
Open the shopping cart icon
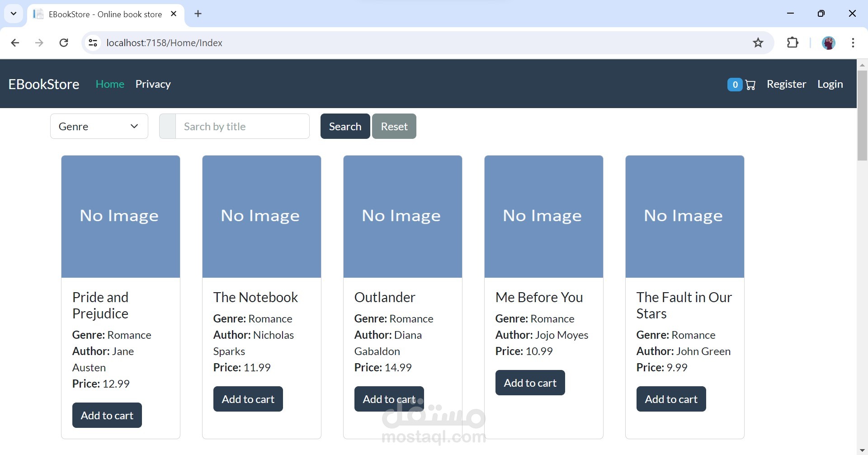point(750,85)
